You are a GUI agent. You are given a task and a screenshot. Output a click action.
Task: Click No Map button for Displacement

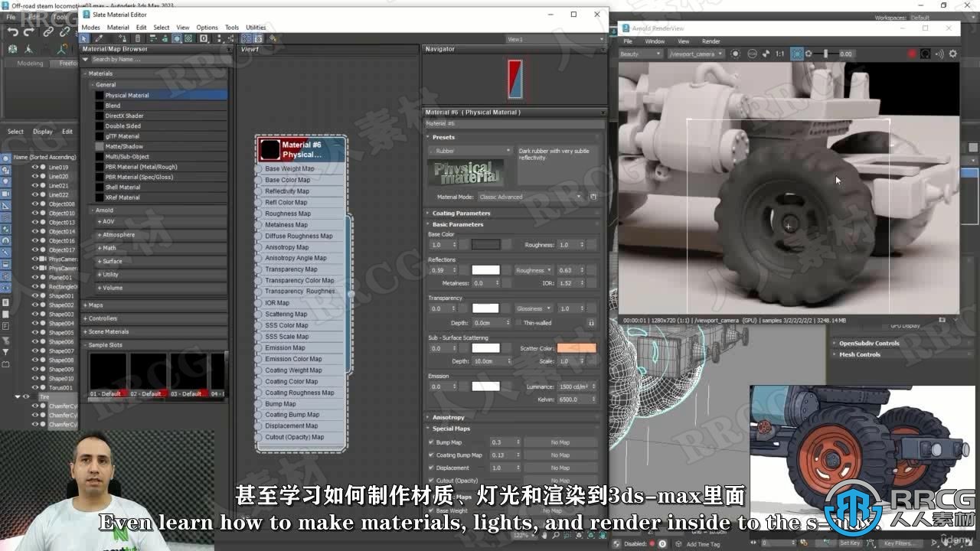coord(560,468)
